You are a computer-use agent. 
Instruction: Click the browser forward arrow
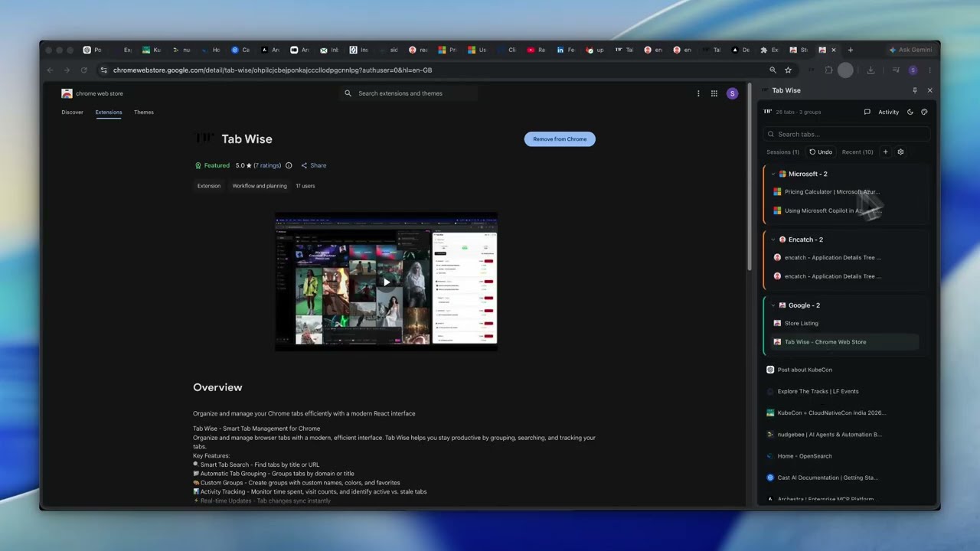coord(67,70)
